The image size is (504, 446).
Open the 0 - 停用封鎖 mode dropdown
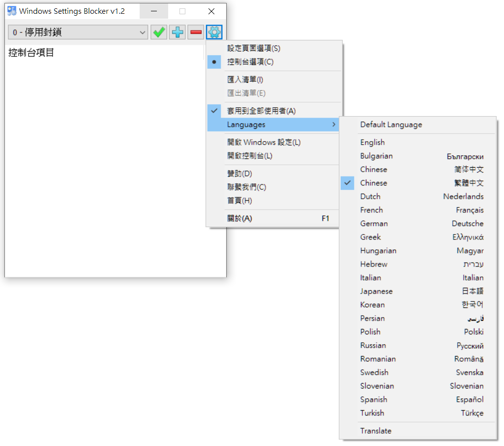click(x=76, y=32)
